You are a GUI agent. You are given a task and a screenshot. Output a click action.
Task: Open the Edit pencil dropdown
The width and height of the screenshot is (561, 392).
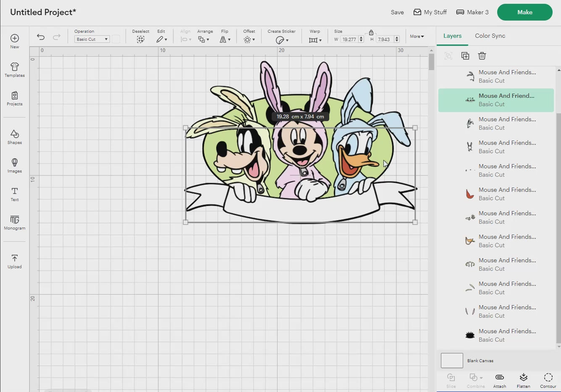click(162, 39)
